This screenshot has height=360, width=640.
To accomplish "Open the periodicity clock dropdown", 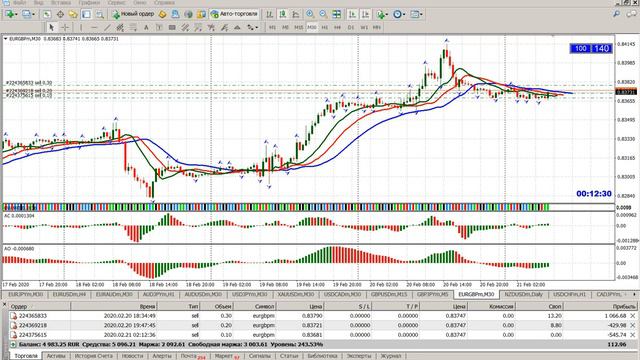I will pyautogui.click(x=399, y=14).
